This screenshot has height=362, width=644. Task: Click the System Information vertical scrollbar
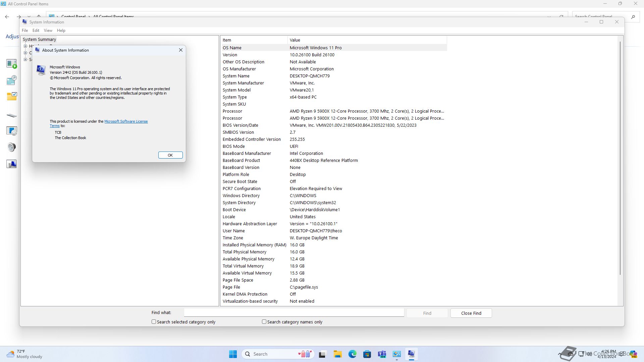point(620,158)
